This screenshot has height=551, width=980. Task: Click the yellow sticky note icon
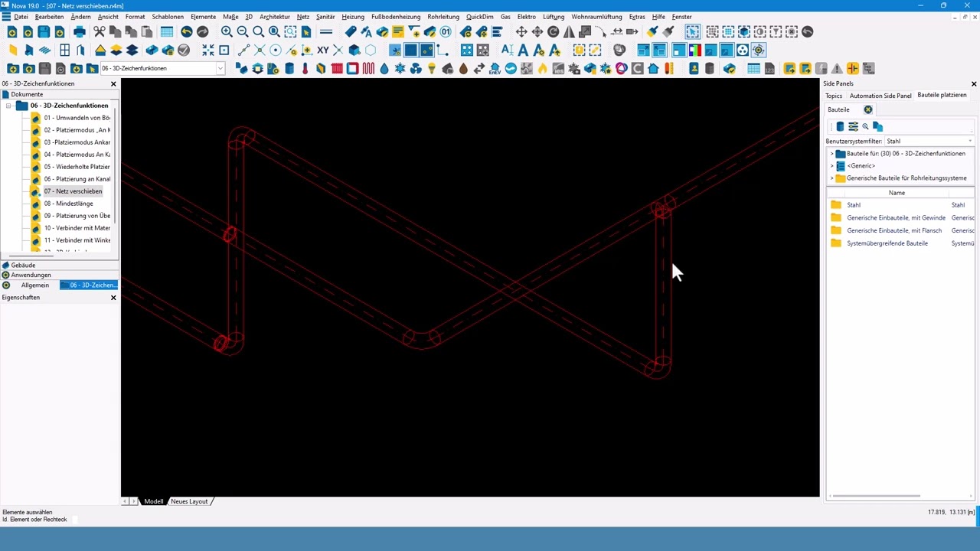tap(397, 32)
